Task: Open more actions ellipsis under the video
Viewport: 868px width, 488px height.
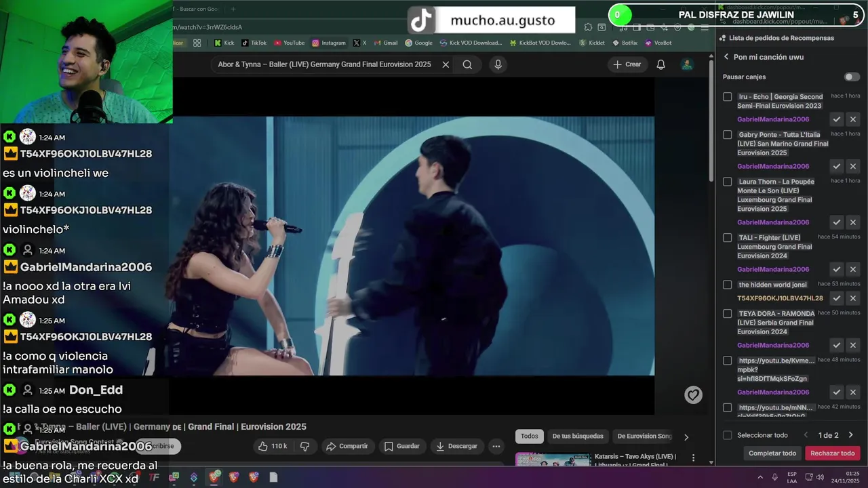Action: (496, 446)
